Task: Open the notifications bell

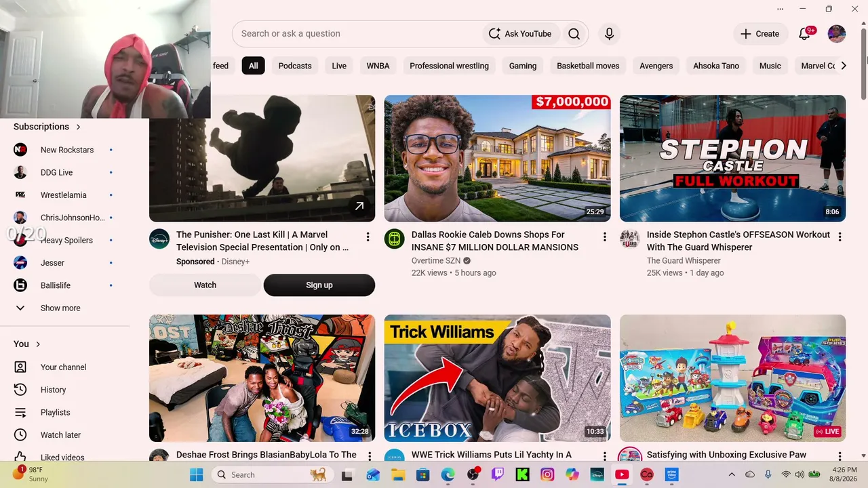Action: [804, 34]
